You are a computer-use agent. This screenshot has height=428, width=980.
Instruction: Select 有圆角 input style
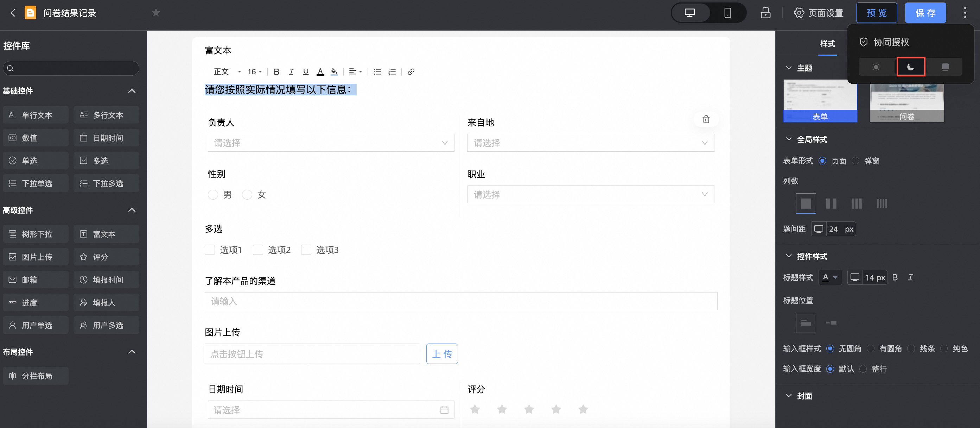tap(871, 348)
